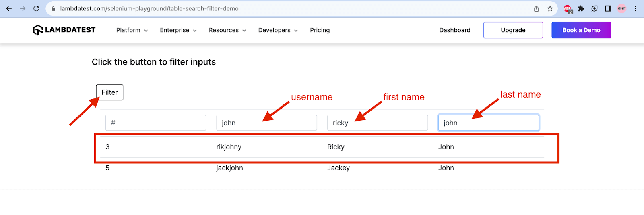Bookmark this page with the star

click(x=550, y=8)
